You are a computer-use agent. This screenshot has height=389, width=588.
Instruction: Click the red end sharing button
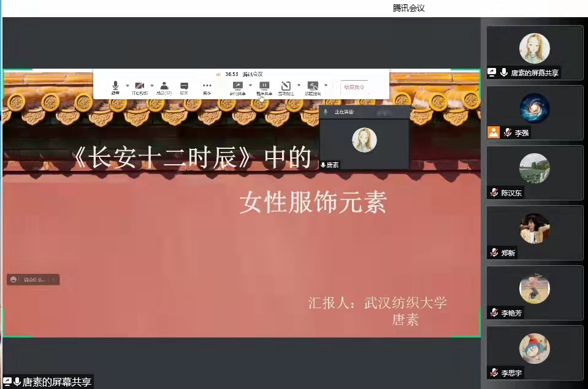click(x=354, y=88)
